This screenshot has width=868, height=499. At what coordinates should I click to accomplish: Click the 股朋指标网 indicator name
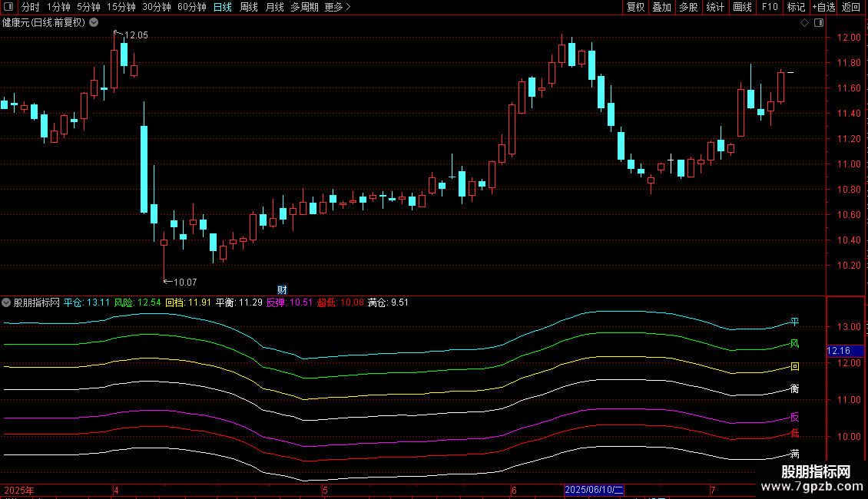pyautogui.click(x=37, y=302)
